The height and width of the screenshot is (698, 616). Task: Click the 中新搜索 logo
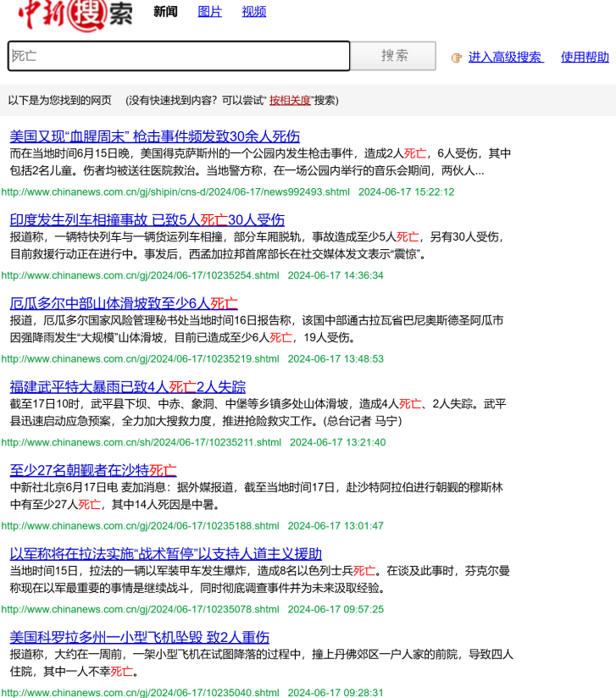coord(75,14)
